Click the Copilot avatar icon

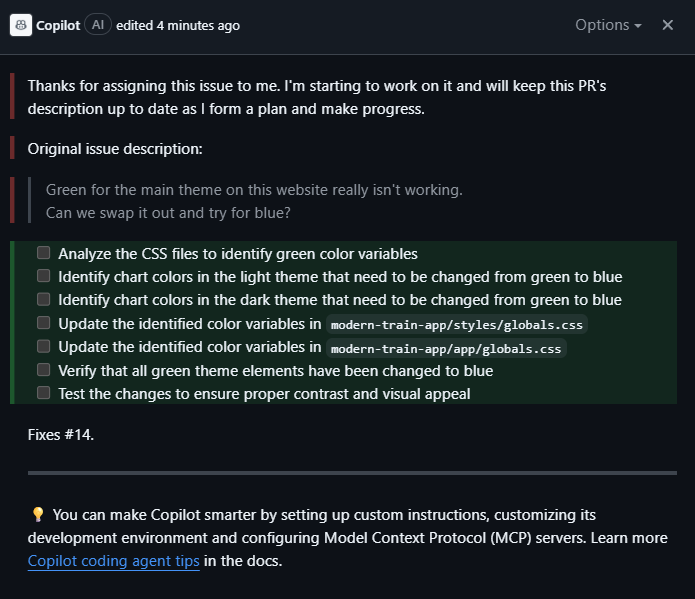click(21, 25)
